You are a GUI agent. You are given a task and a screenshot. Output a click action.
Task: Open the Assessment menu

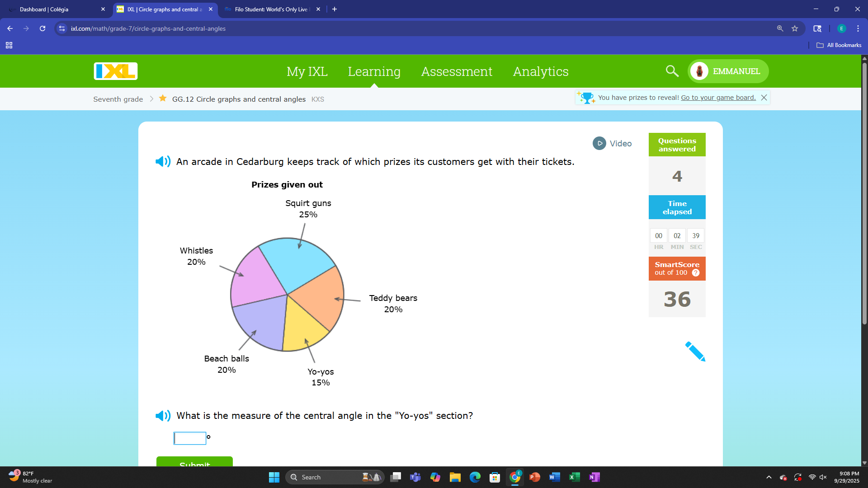457,71
